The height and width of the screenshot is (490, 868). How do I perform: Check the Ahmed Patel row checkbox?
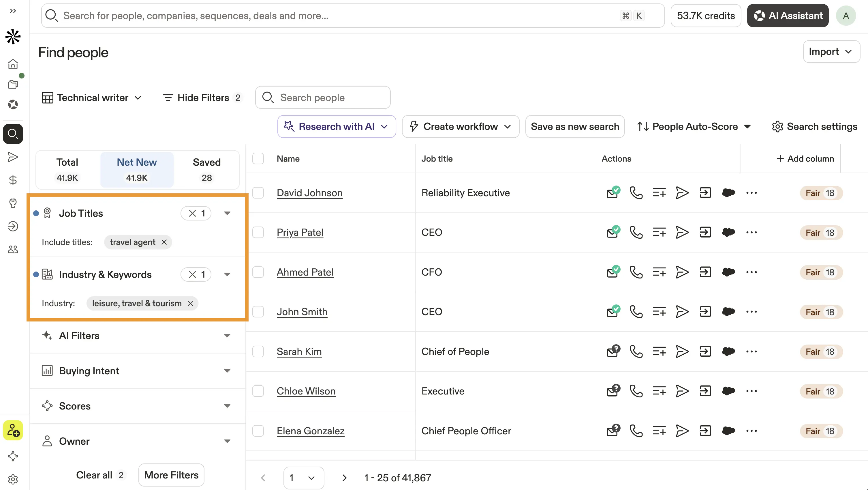point(258,272)
